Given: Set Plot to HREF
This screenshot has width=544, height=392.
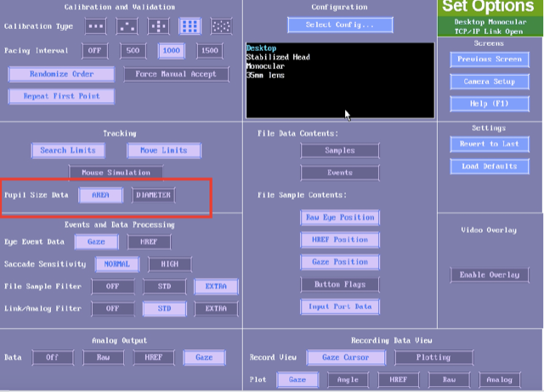Looking at the screenshot, I should click(399, 380).
